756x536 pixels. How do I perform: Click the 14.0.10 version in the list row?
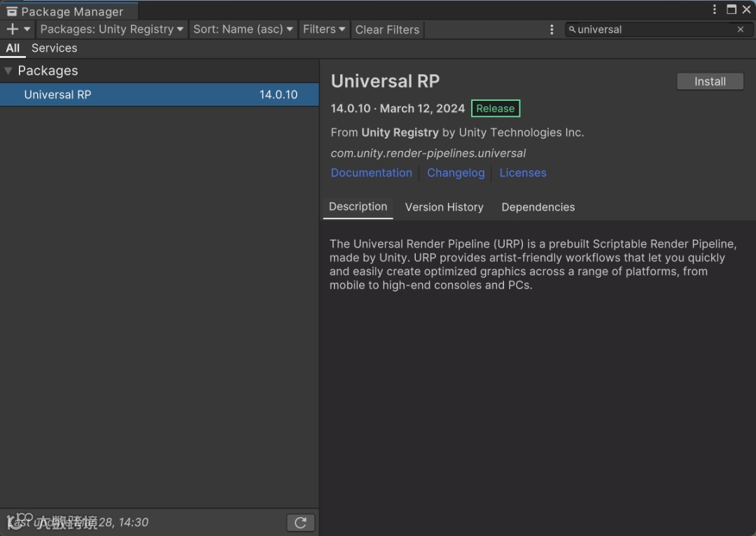[278, 95]
